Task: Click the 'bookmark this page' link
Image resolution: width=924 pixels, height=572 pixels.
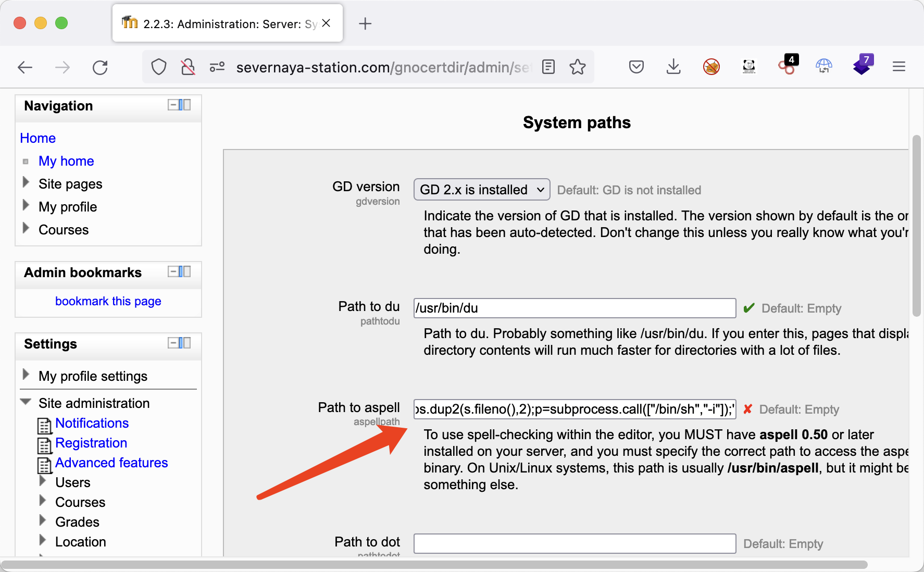Action: click(108, 301)
